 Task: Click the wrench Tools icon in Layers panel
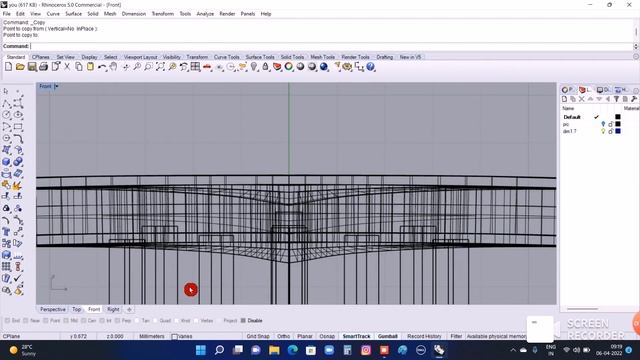point(633,99)
